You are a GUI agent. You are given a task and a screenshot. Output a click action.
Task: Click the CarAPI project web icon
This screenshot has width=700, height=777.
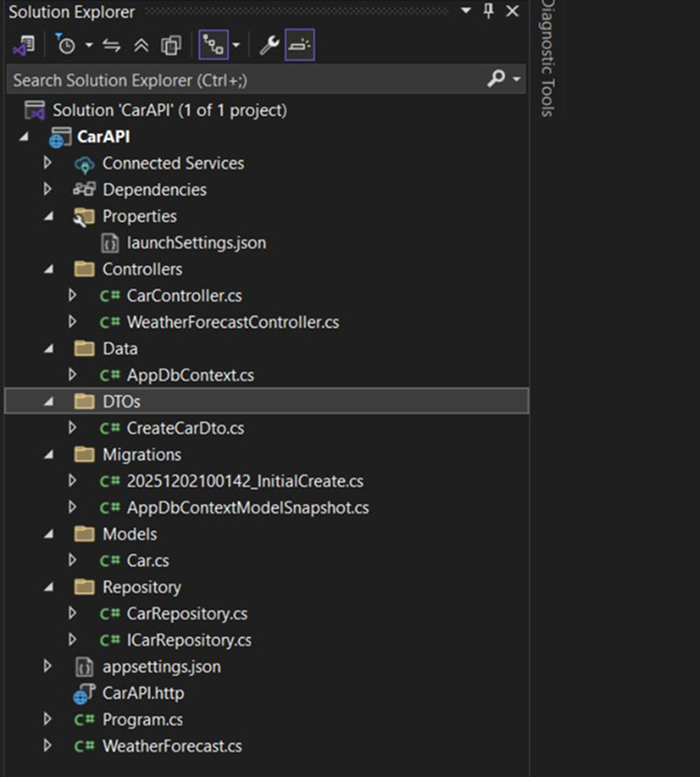tap(60, 137)
